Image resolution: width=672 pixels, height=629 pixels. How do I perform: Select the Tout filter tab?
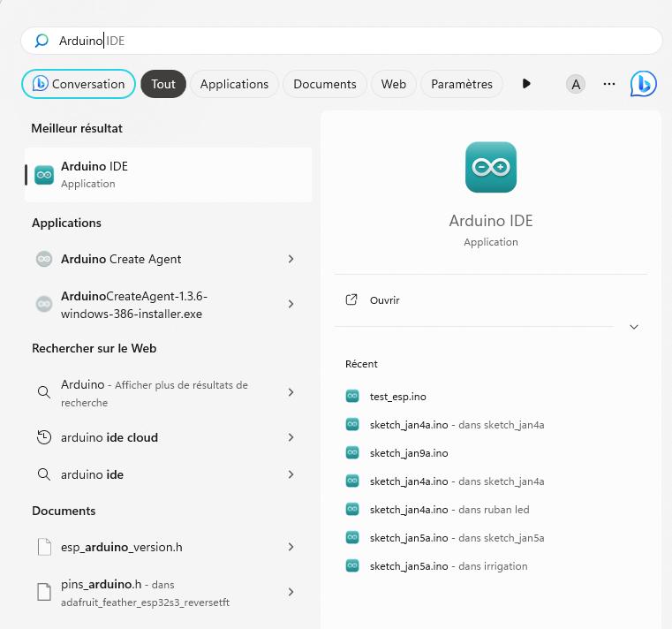click(163, 84)
